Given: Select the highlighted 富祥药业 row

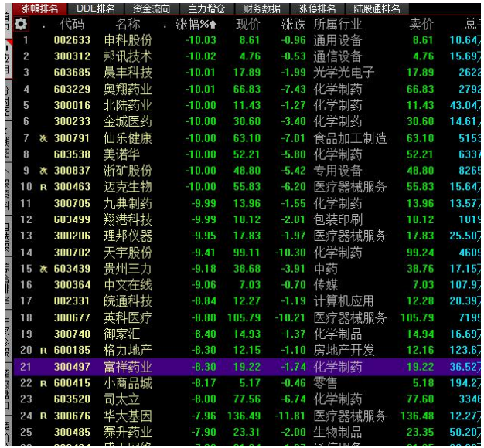Looking at the screenshot, I should coord(247,367).
